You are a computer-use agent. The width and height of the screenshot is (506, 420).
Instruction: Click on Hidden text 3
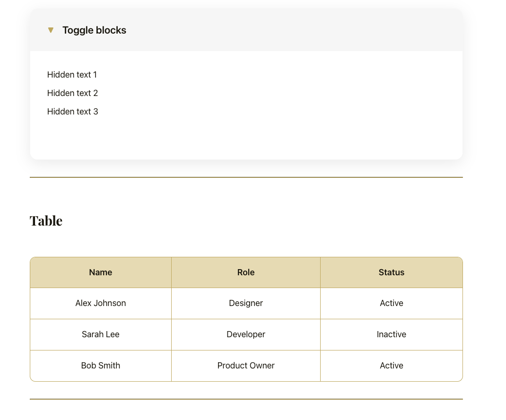[72, 112]
